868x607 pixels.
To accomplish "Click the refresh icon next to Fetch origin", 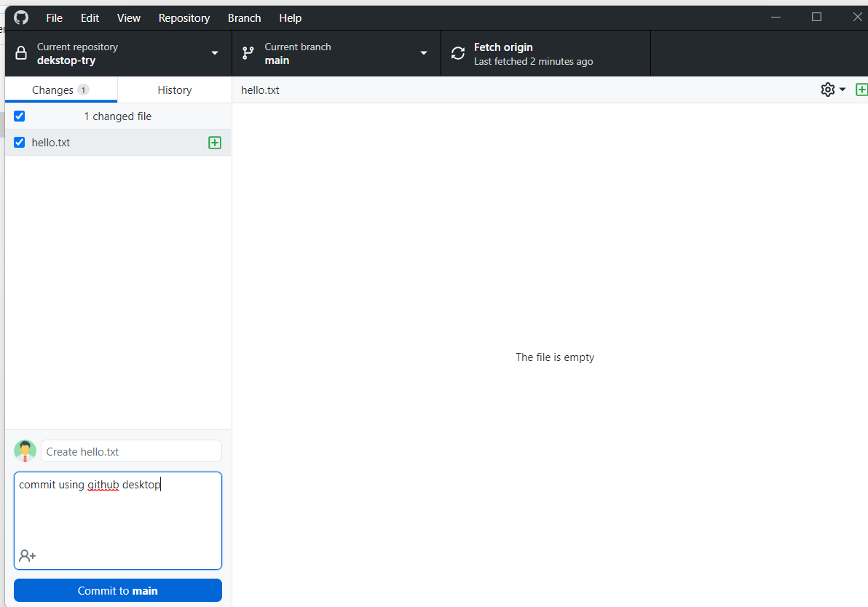I will tap(458, 52).
